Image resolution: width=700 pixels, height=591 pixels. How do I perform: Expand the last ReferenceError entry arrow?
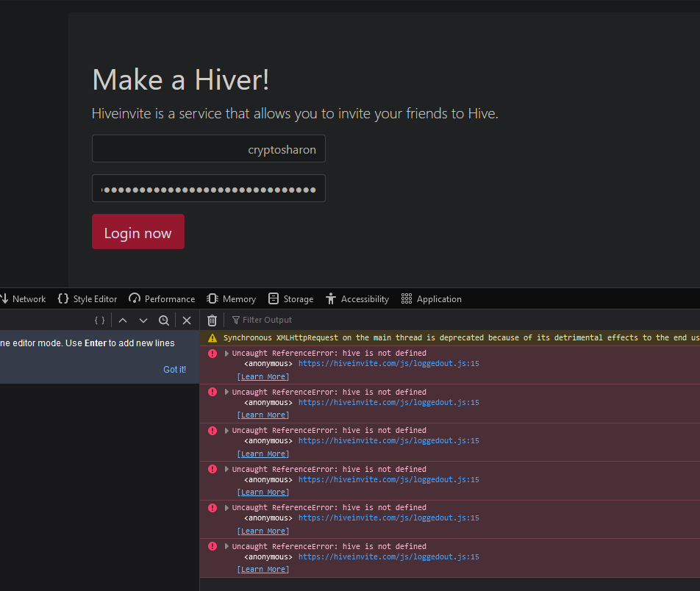click(226, 546)
